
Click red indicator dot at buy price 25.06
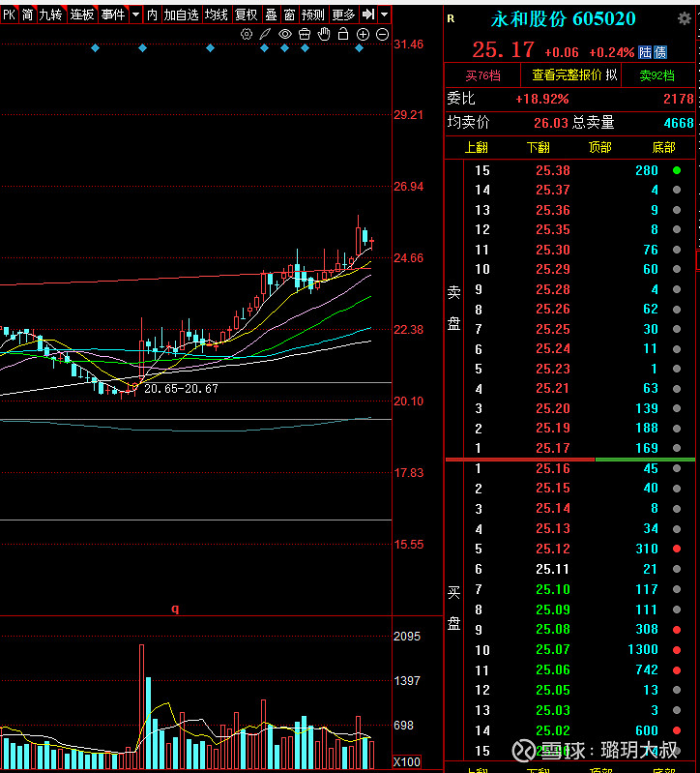(x=677, y=670)
